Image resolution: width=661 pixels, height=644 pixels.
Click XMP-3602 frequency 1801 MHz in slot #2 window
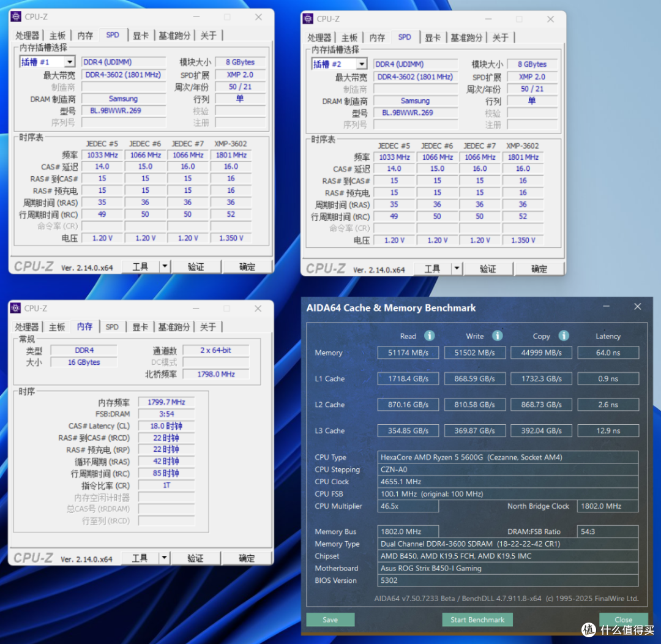coord(523,157)
